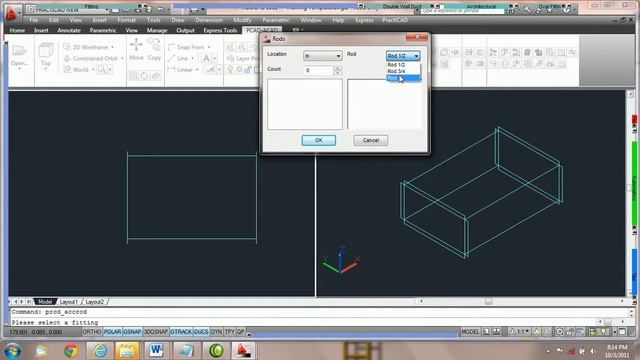The image size is (640, 360).
Task: Switch to the Layout1 tab
Action: [x=69, y=302]
